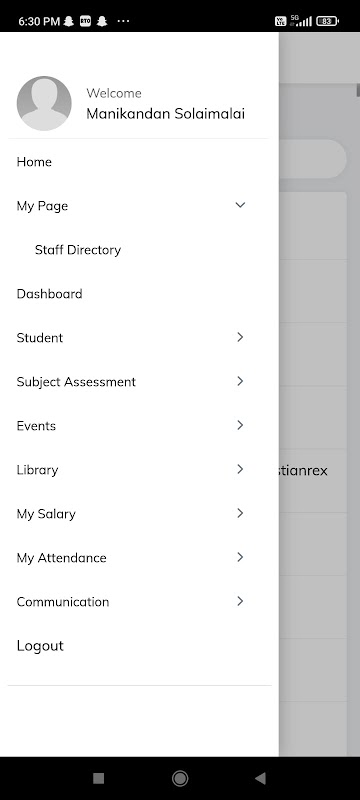The width and height of the screenshot is (360, 800).
Task: Expand the Library submenu arrow
Action: (240, 469)
